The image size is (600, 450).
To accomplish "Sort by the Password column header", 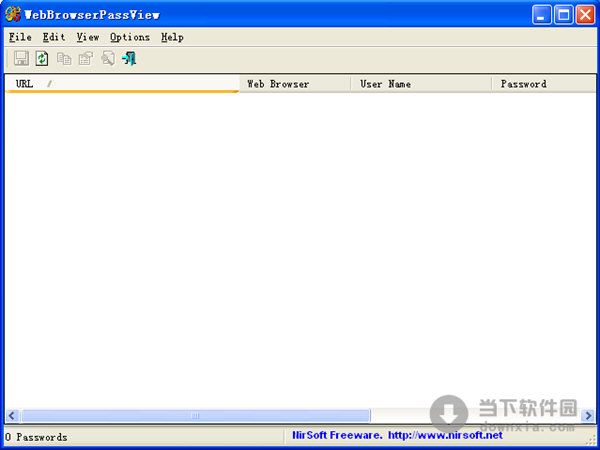I will pos(543,84).
